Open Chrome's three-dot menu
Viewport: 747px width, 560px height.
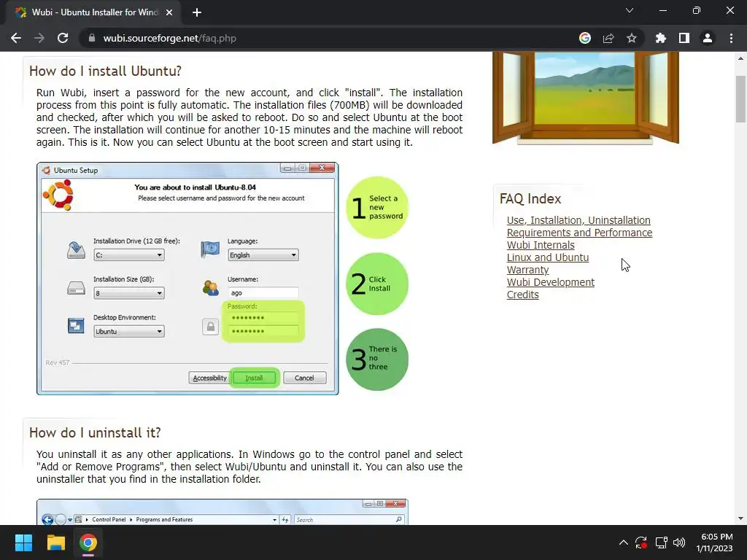point(731,38)
